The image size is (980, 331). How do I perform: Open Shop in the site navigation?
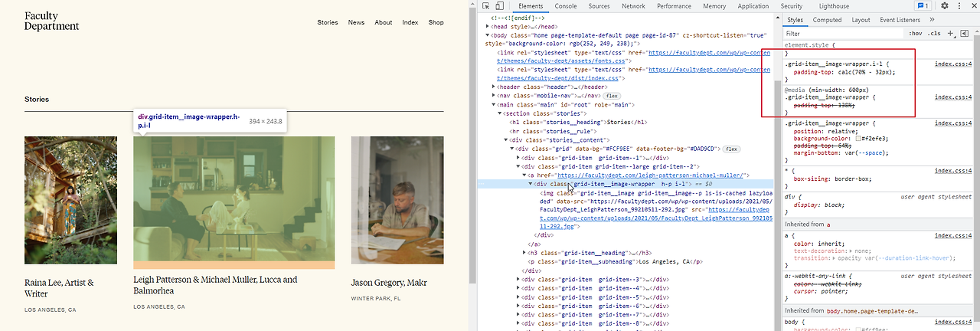coord(436,22)
